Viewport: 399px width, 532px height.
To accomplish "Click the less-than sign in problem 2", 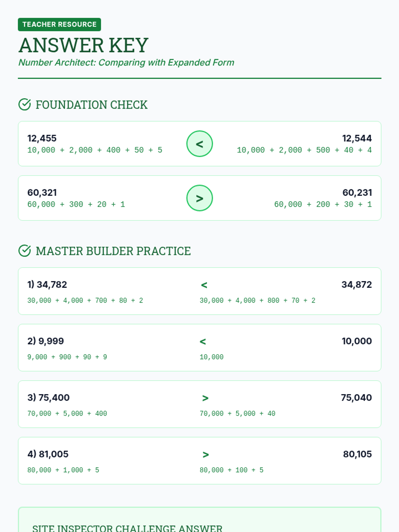I will tap(203, 341).
